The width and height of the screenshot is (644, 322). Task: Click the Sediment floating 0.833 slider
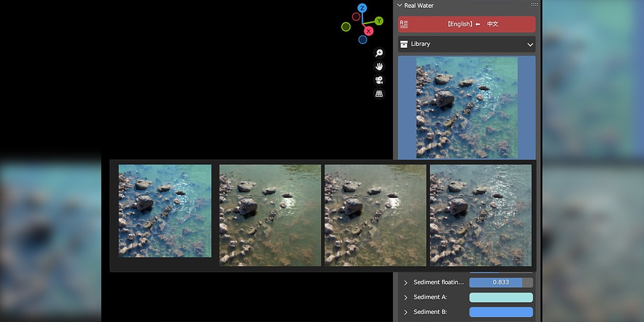point(501,282)
